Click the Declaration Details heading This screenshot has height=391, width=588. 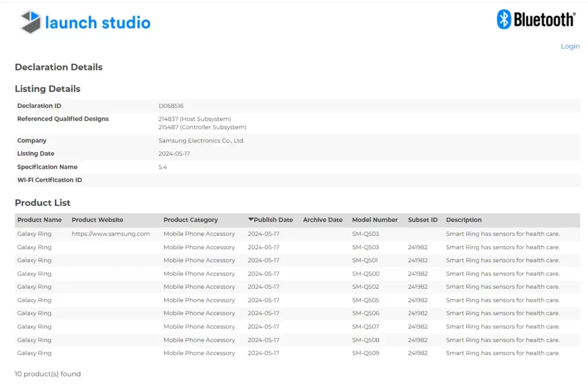coord(59,67)
